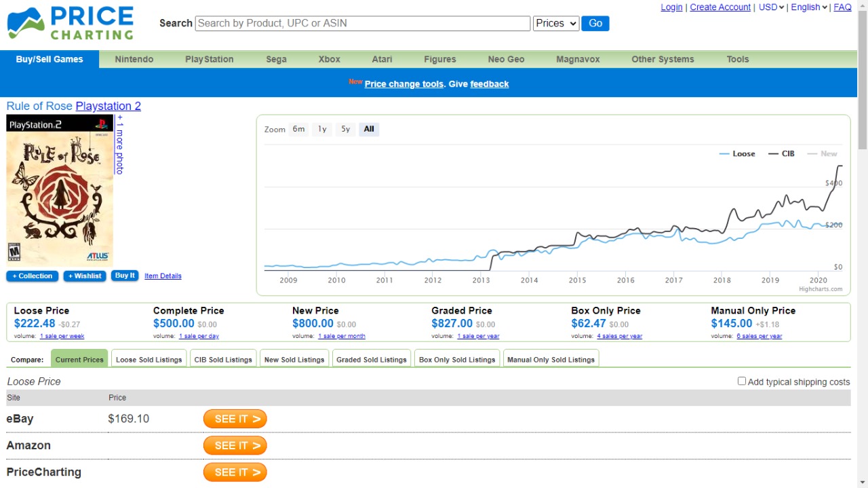Set chart zoom to 1y
Viewport: 868px width, 488px height.
pos(322,129)
